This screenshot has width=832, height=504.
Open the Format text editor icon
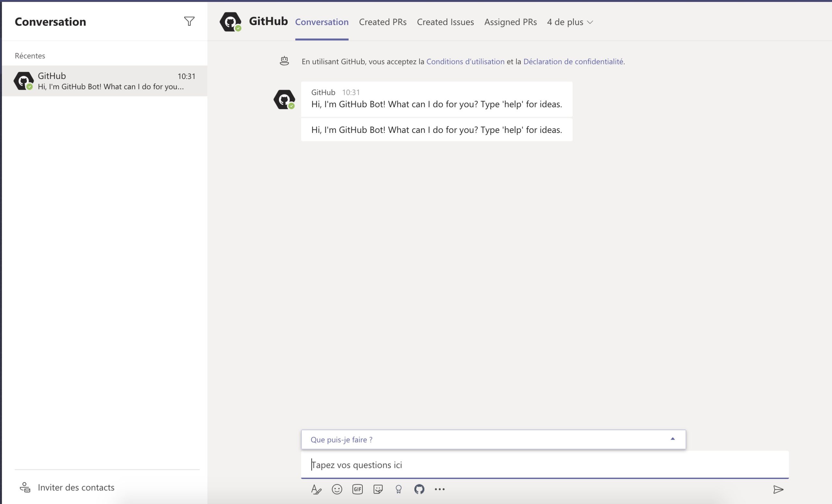[x=316, y=489]
